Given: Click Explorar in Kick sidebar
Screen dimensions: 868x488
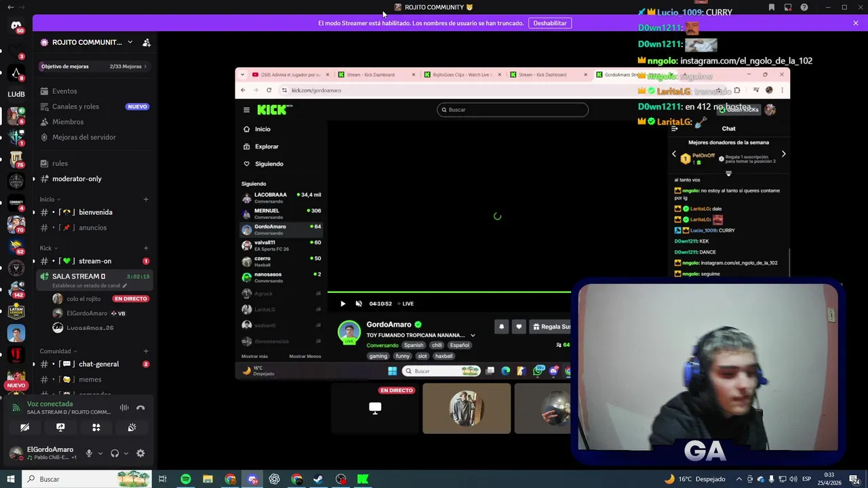Looking at the screenshot, I should (267, 146).
